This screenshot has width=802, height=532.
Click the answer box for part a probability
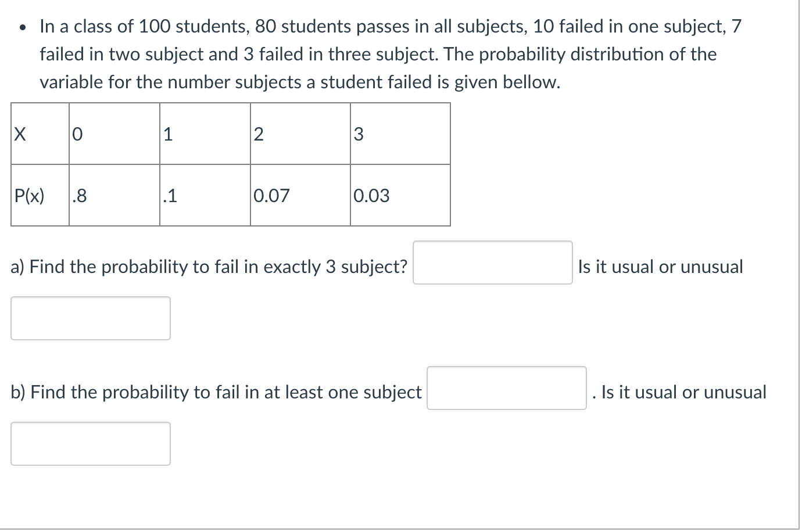[x=492, y=263]
